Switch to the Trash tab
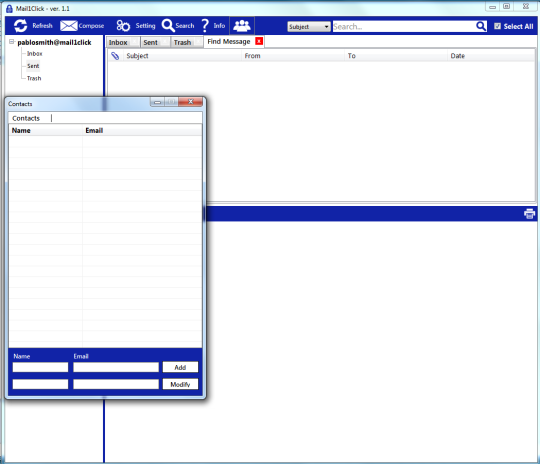Viewport: 540px width, 464px height. (182, 42)
